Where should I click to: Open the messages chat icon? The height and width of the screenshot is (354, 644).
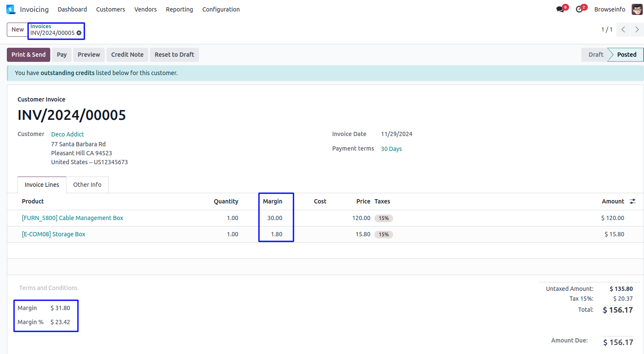(x=560, y=9)
